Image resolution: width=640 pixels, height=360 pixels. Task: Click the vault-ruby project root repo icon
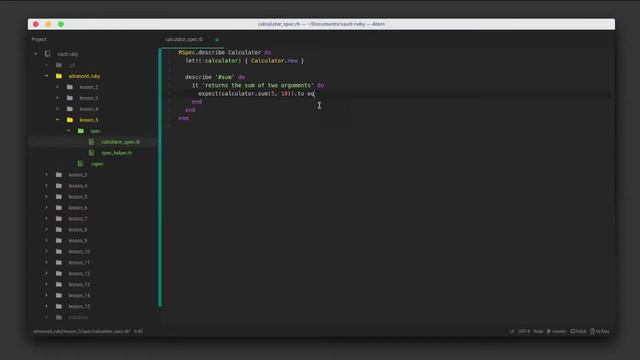[48, 54]
